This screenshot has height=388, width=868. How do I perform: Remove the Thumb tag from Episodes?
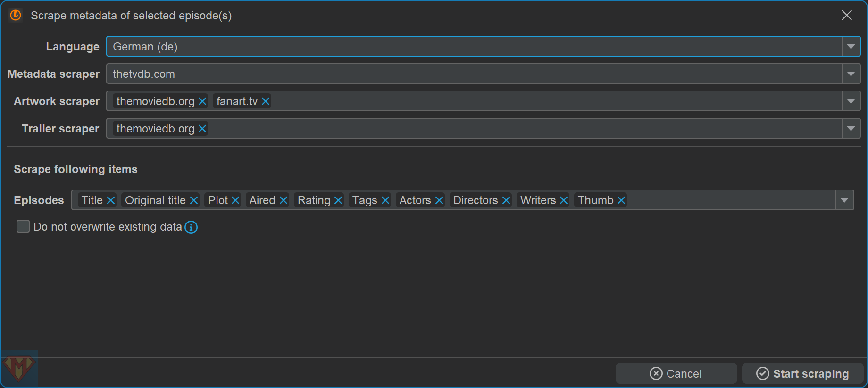point(621,200)
